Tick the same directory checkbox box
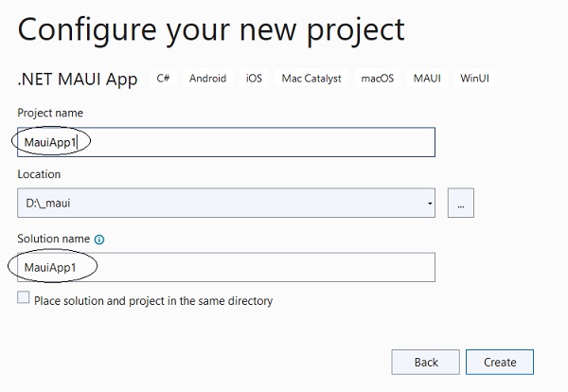Image resolution: width=568 pixels, height=392 pixels. point(24,297)
